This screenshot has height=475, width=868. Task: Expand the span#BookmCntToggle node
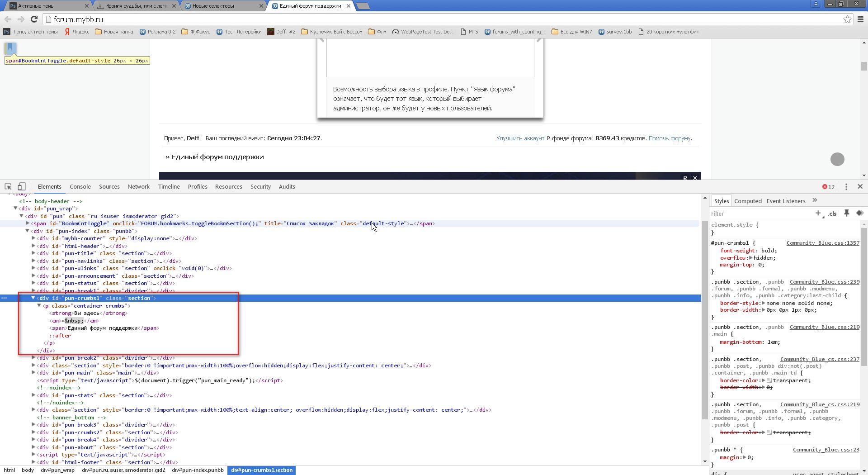[x=28, y=223]
